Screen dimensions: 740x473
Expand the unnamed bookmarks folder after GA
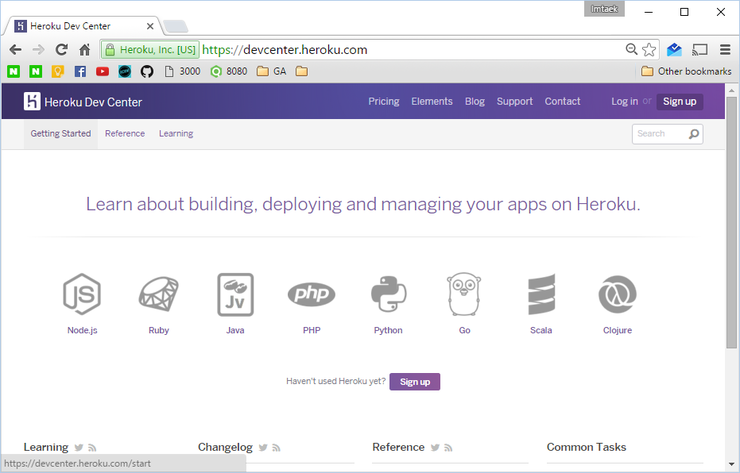[302, 71]
